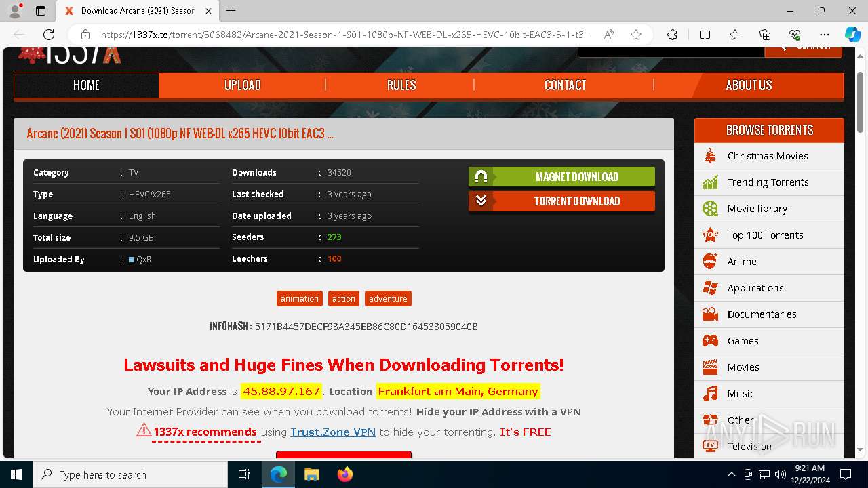Click the Movie library film reel icon
The image size is (868, 488).
(x=710, y=209)
